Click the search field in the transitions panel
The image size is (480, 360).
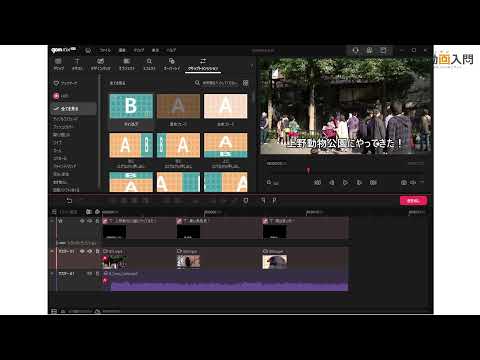[x=220, y=83]
